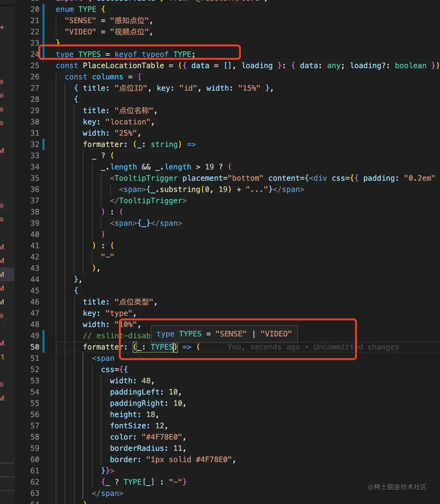
Task: Click the M modified marker beside line 32
Action: pos(2,151)
